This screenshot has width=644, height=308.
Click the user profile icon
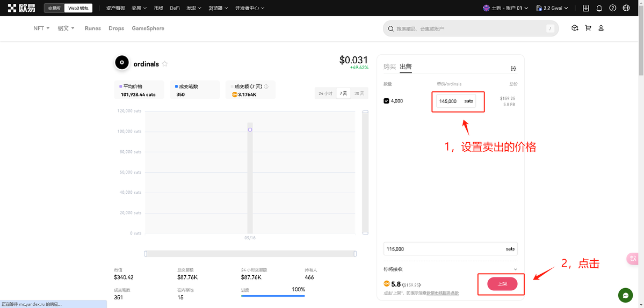tap(601, 28)
